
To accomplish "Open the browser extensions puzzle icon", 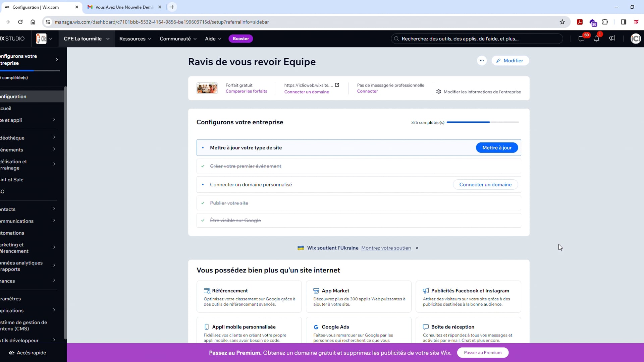I will [605, 22].
